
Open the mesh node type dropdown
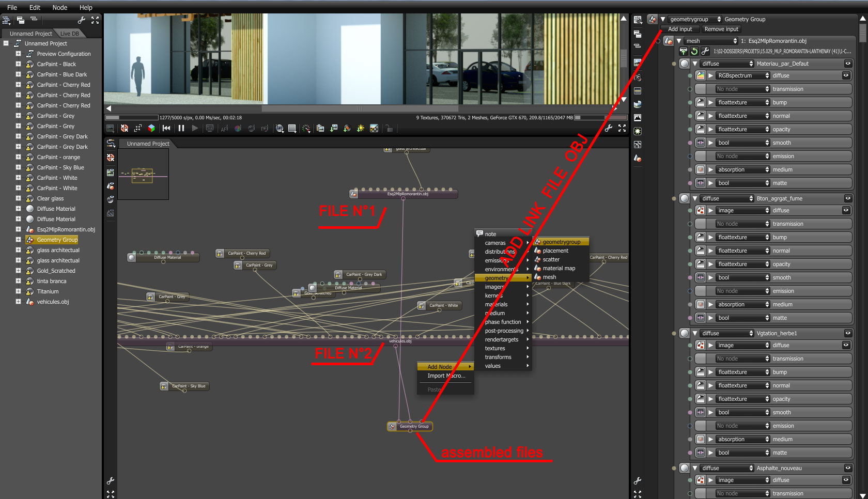click(x=711, y=41)
